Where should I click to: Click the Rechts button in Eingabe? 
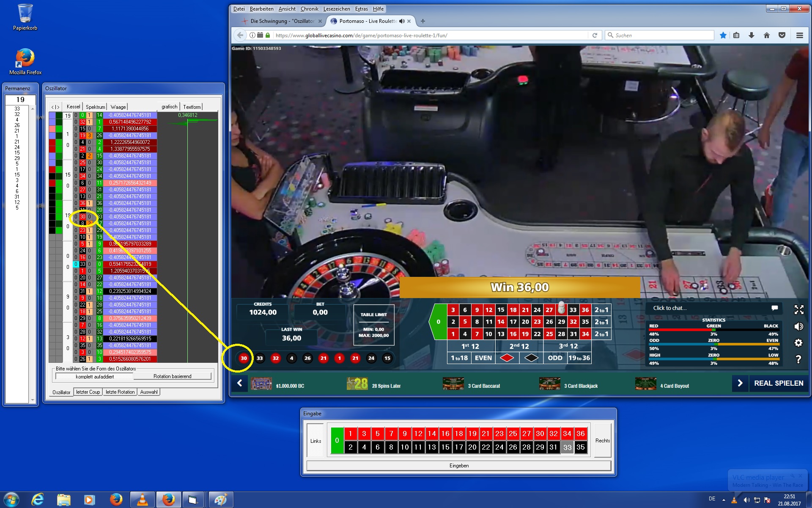tap(603, 441)
